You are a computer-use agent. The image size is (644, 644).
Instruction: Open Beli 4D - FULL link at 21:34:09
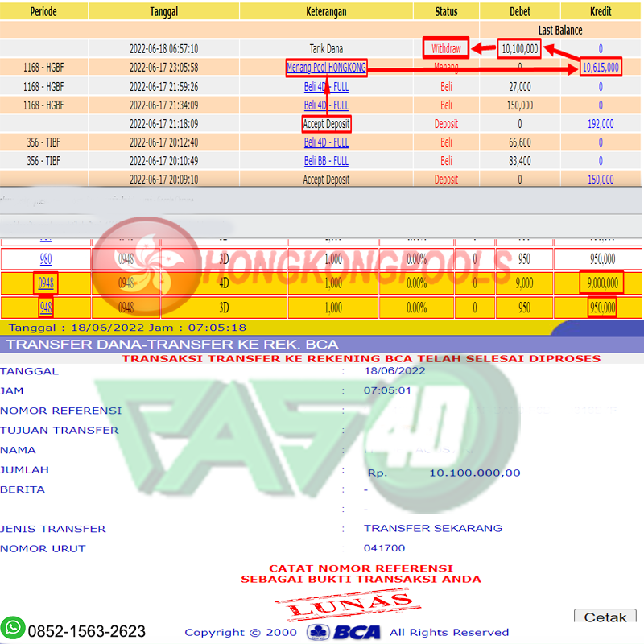coord(326,105)
